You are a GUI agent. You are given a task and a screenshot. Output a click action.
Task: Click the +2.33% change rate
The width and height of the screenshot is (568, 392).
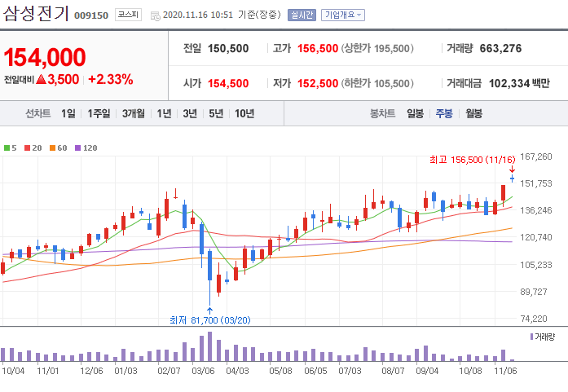111,79
